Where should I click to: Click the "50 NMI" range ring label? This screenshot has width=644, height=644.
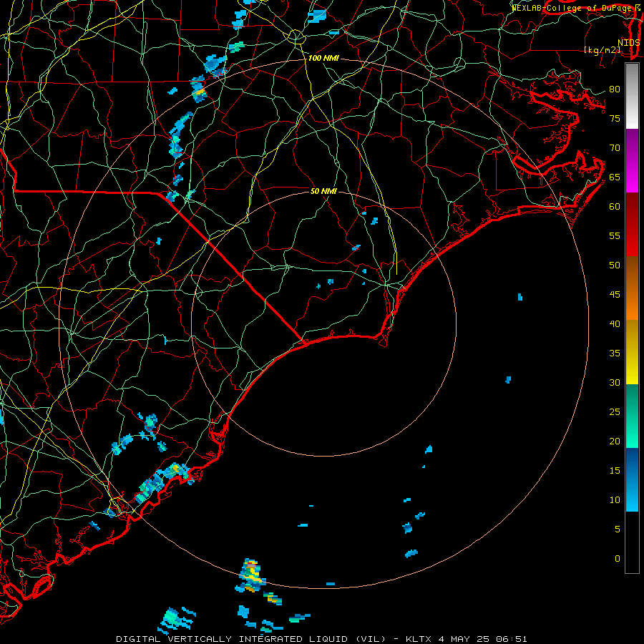323,191
